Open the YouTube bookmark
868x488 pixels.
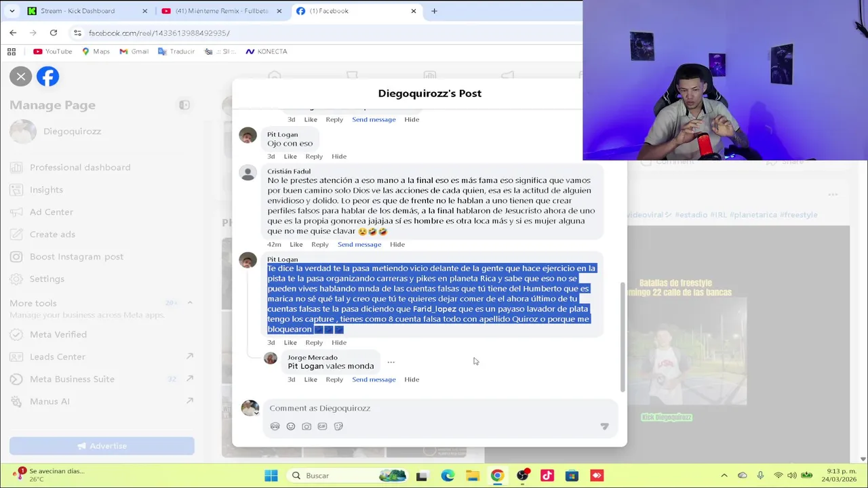52,52
